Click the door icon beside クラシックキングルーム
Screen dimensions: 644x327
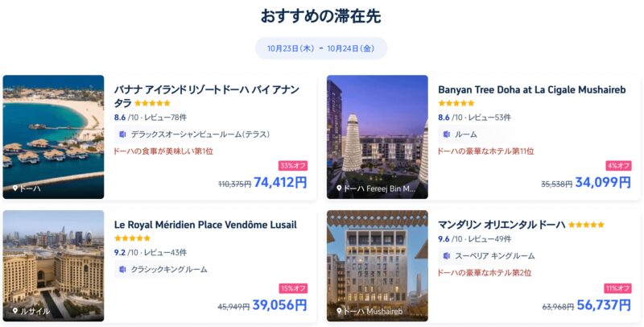[122, 270]
